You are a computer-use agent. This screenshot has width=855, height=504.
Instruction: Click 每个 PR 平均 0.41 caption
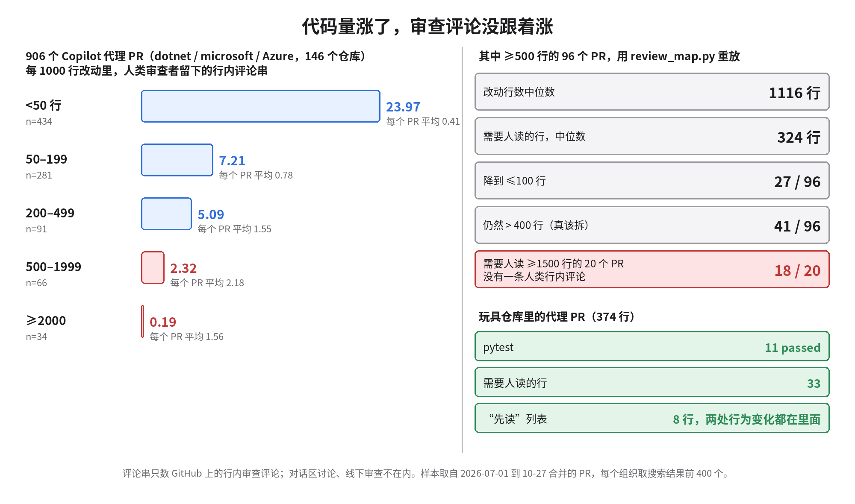click(x=423, y=122)
